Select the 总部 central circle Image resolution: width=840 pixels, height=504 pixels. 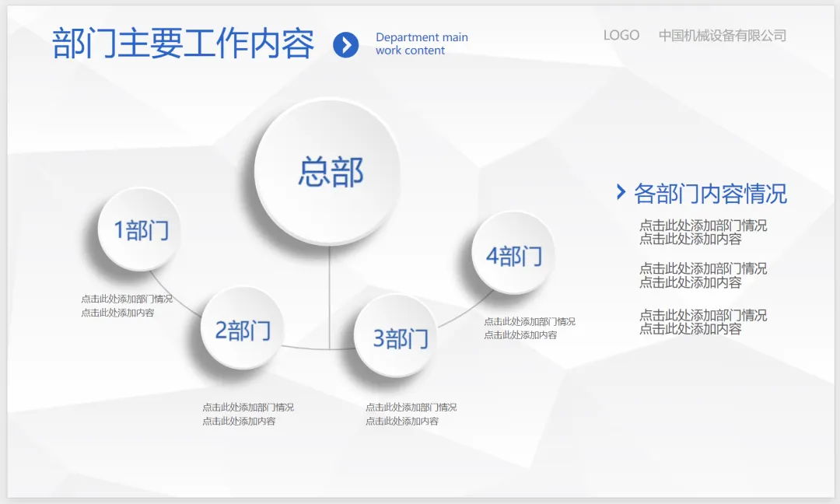point(328,173)
